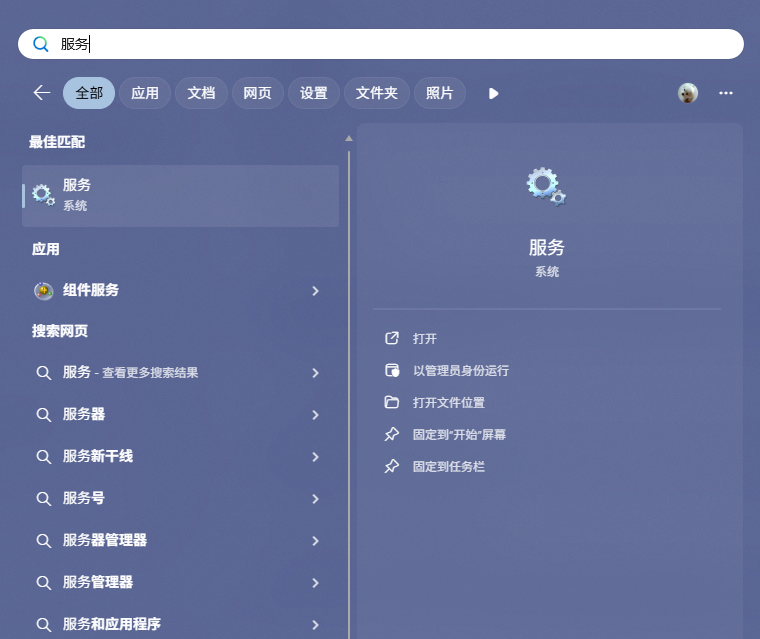Viewport: 760px width, 639px height.
Task: Select the 文件夹 filter tab
Action: point(377,93)
